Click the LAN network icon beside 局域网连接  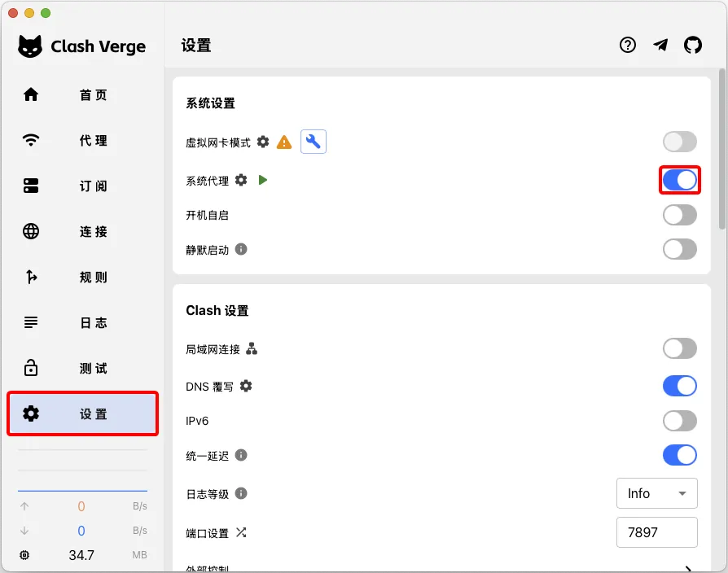pos(252,348)
